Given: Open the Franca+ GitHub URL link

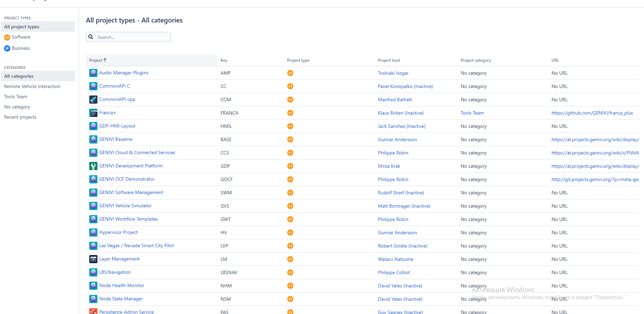Looking at the screenshot, I should coord(592,113).
